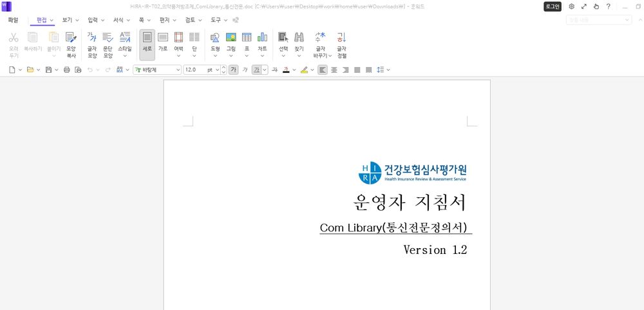Click the strikethrough text icon
The image size is (644, 310).
[x=275, y=70]
